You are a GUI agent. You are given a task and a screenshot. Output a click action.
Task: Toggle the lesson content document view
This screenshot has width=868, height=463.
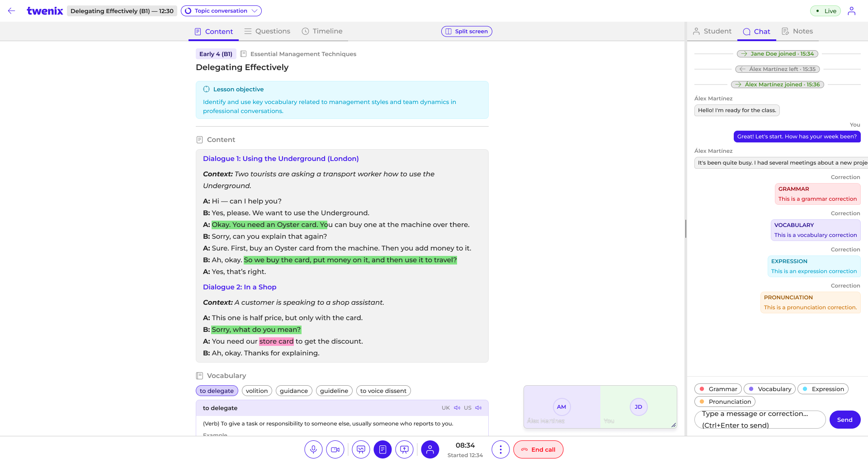coord(382,449)
